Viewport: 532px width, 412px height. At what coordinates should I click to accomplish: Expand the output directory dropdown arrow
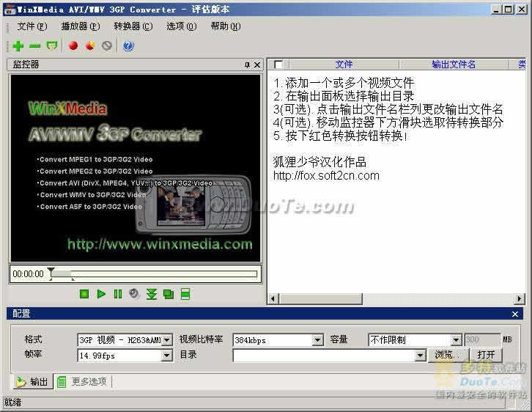pyautogui.click(x=420, y=356)
